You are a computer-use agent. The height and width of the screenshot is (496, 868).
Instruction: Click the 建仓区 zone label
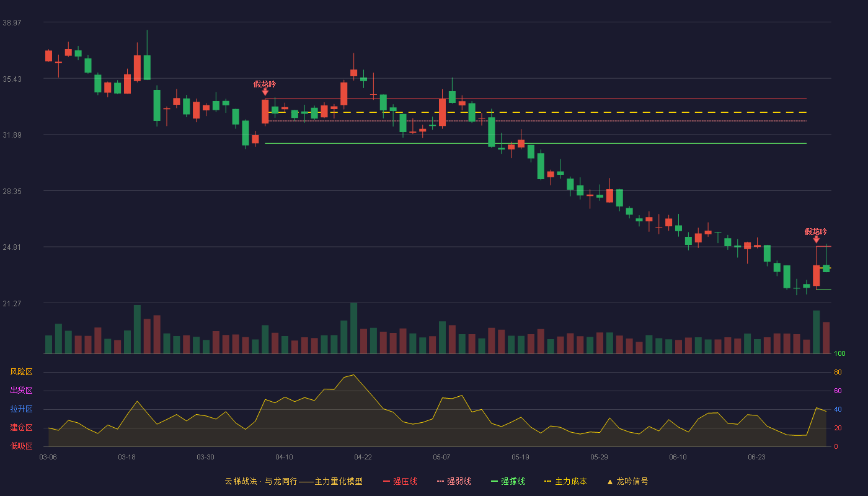coord(21,428)
